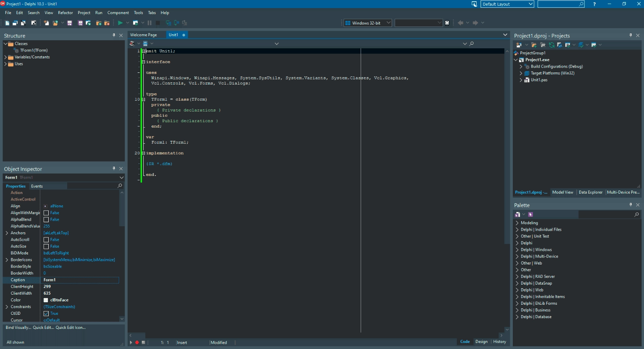Click the New Items toolbar icon
Image resolution: width=644 pixels, height=349 pixels.
(7, 23)
